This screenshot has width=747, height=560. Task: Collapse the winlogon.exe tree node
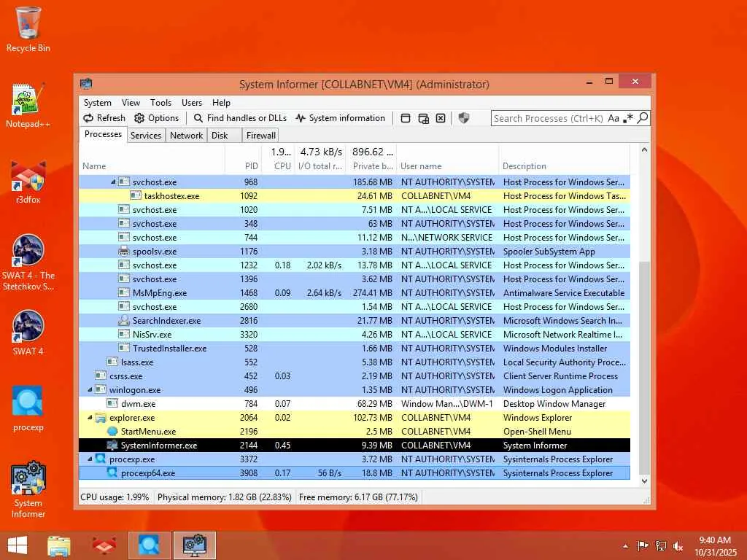point(90,389)
